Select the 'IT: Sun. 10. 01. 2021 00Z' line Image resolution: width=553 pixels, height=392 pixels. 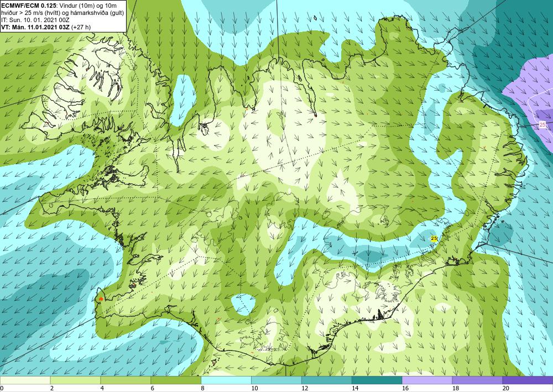(x=35, y=20)
